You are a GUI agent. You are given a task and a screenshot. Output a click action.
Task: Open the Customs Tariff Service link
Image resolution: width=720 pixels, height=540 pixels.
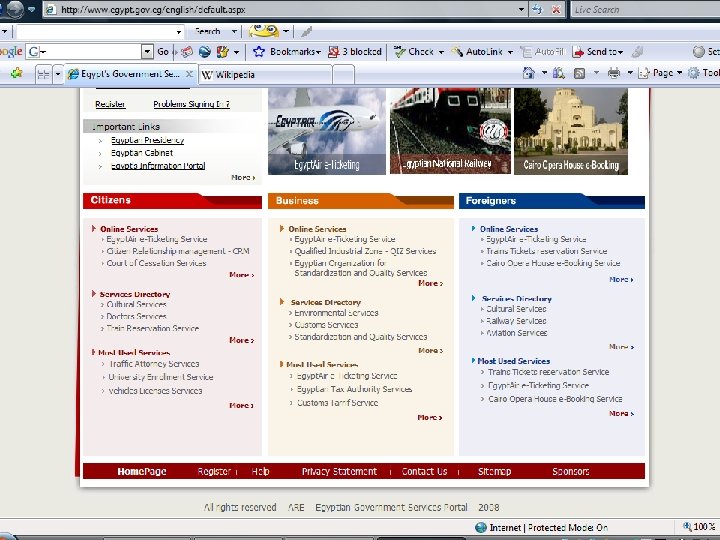tap(338, 403)
